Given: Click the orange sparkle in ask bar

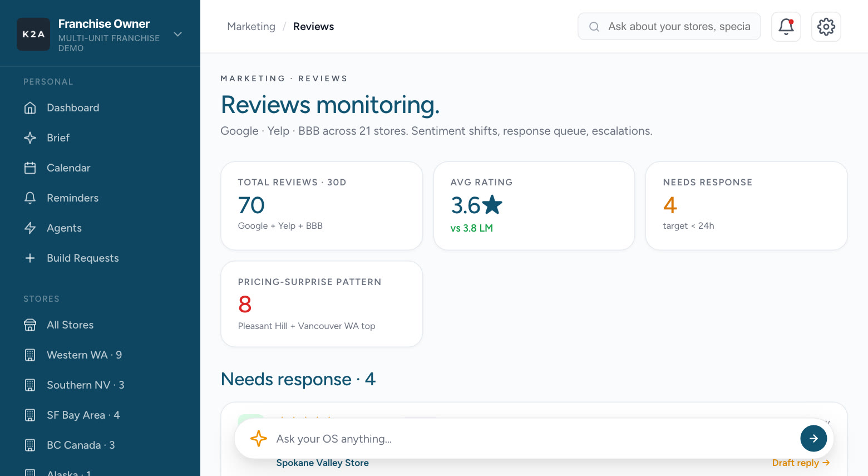Looking at the screenshot, I should (x=258, y=439).
